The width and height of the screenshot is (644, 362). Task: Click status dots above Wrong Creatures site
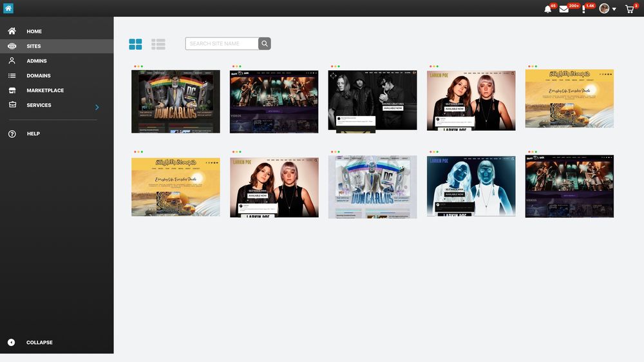point(335,66)
